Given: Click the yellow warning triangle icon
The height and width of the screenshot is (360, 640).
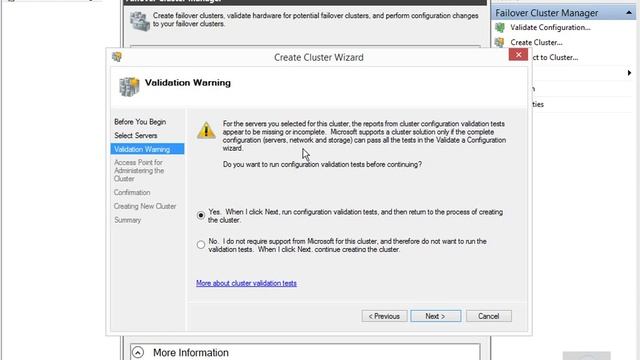Looking at the screenshot, I should pyautogui.click(x=206, y=131).
